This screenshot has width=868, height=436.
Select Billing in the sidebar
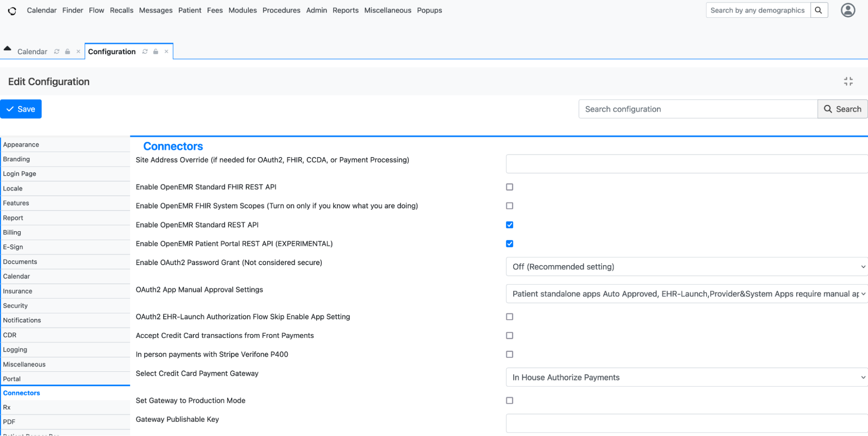point(65,233)
